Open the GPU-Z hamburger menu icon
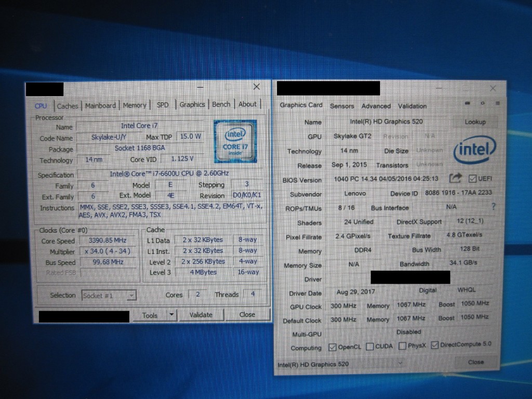Viewport: 532px width, 399px height. (497, 103)
